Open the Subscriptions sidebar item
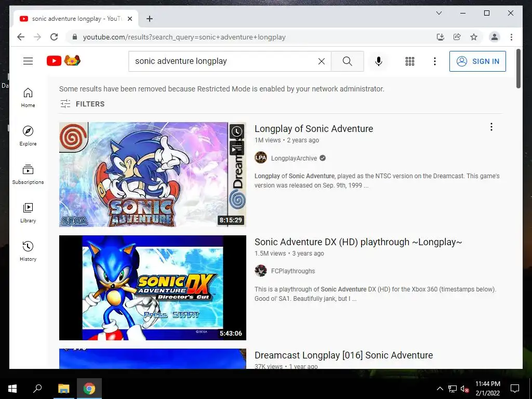Viewport: 532px width, 399px height. pos(28,175)
